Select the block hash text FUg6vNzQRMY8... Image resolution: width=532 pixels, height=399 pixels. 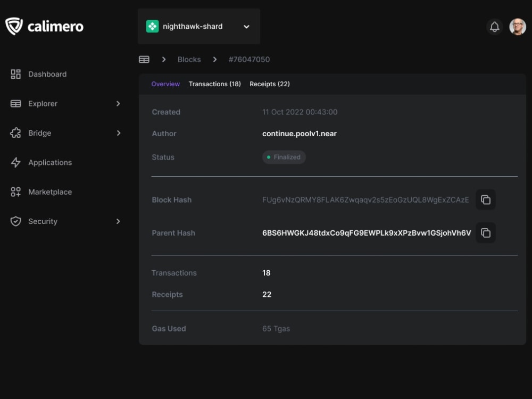click(x=365, y=199)
